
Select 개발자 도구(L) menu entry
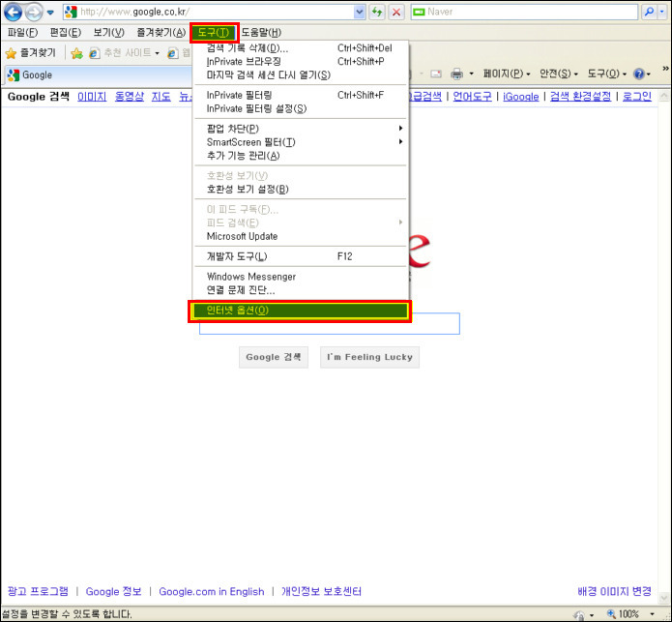[x=300, y=256]
